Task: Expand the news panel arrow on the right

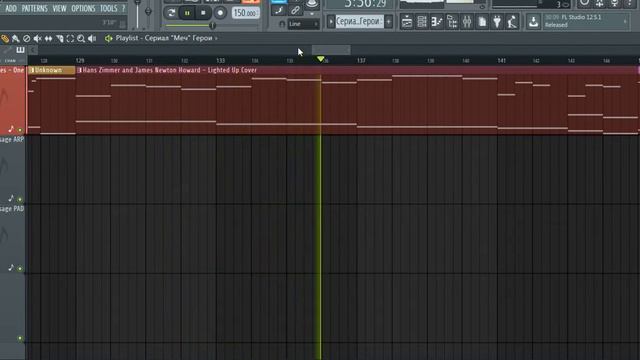Action: pyautogui.click(x=625, y=21)
